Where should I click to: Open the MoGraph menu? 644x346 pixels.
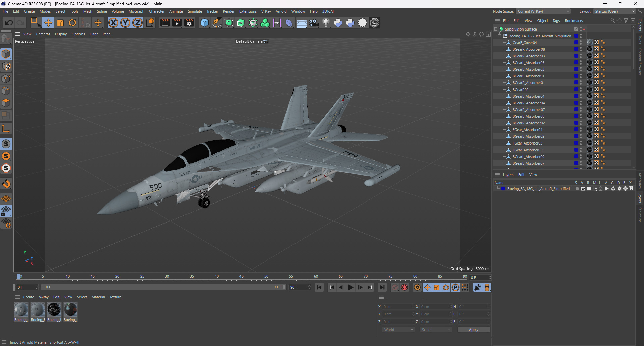tap(136, 11)
